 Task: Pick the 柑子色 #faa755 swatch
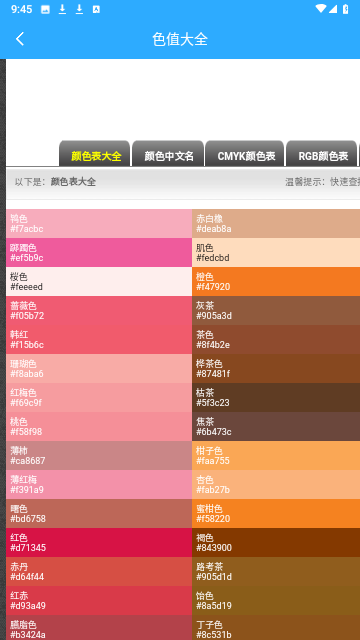click(276, 456)
